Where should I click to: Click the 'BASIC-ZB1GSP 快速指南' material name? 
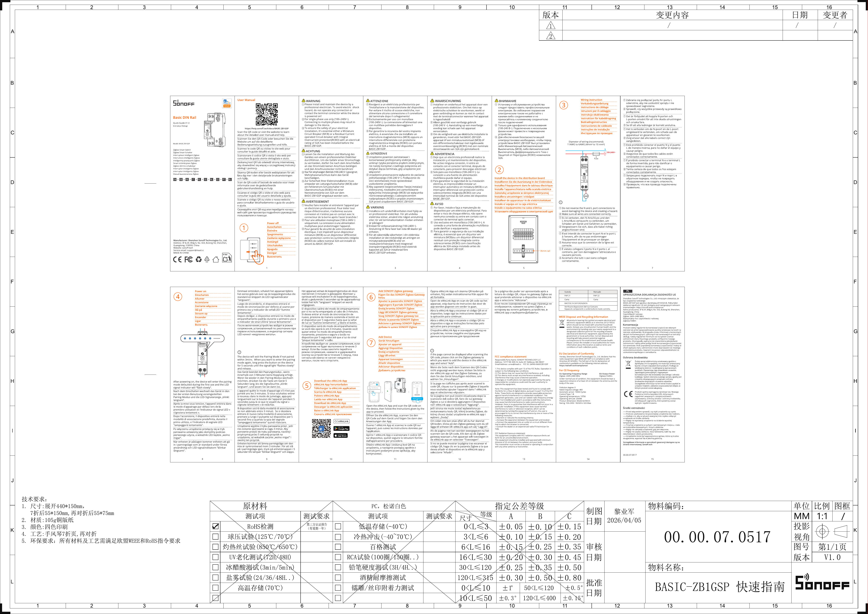pyautogui.click(x=719, y=586)
